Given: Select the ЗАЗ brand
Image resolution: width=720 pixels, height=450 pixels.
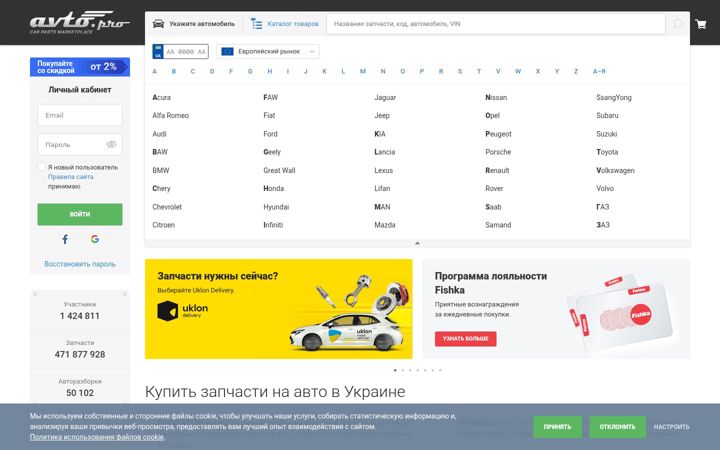Looking at the screenshot, I should (x=603, y=225).
